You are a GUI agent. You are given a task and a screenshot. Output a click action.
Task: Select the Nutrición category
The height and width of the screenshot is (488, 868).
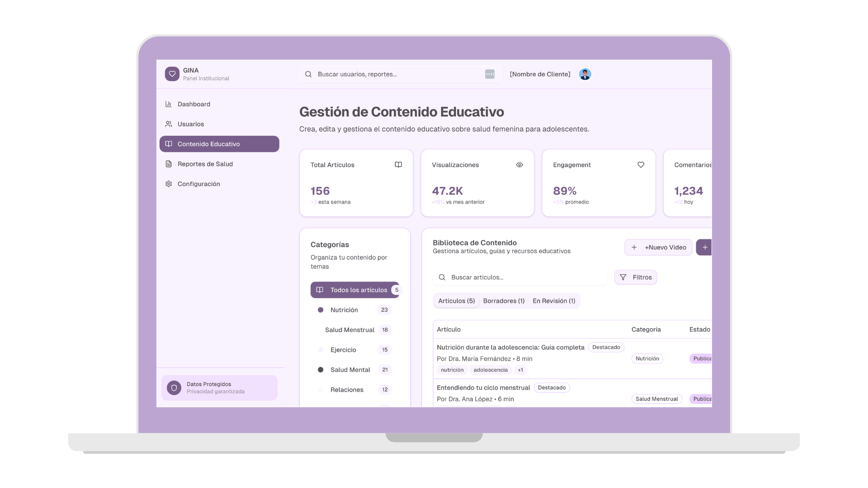click(344, 310)
